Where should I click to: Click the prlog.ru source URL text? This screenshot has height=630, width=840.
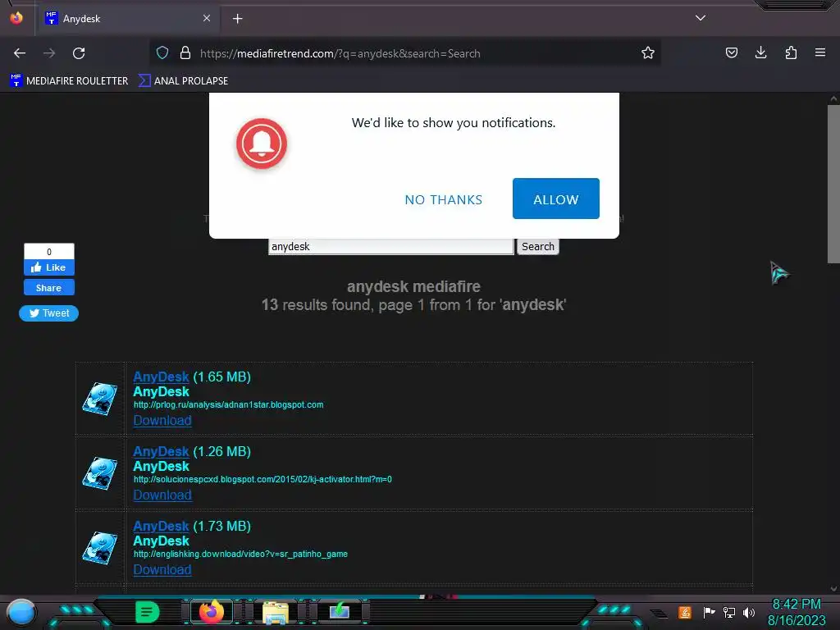point(228,404)
